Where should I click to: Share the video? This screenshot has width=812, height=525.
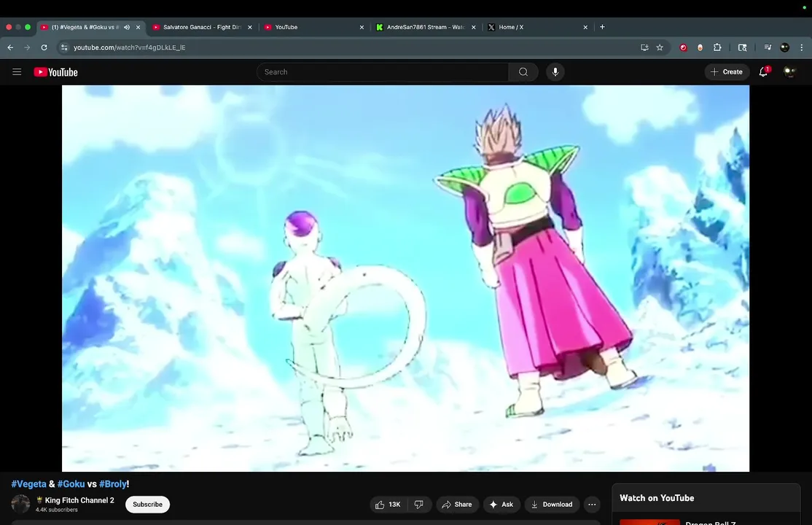[457, 505]
